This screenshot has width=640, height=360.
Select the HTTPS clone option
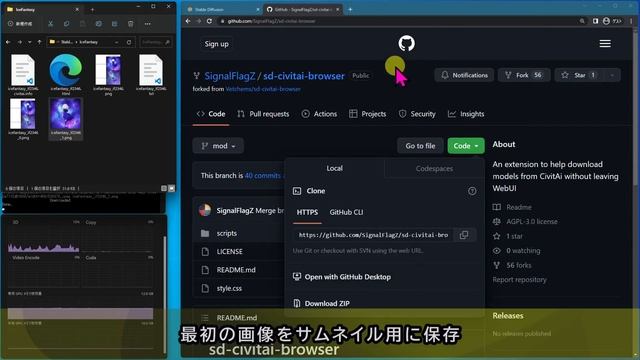click(x=307, y=212)
